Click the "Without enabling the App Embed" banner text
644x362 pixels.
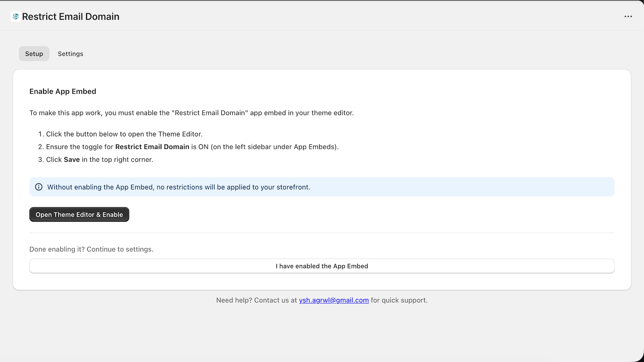tap(179, 187)
